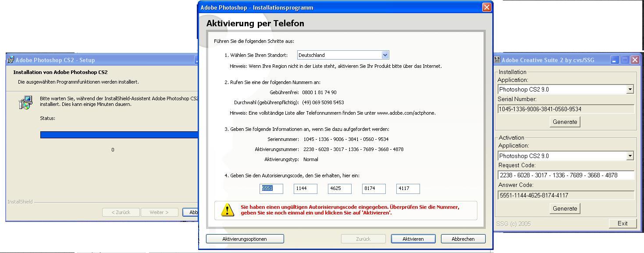Click the Aktivieren button

tap(413, 239)
